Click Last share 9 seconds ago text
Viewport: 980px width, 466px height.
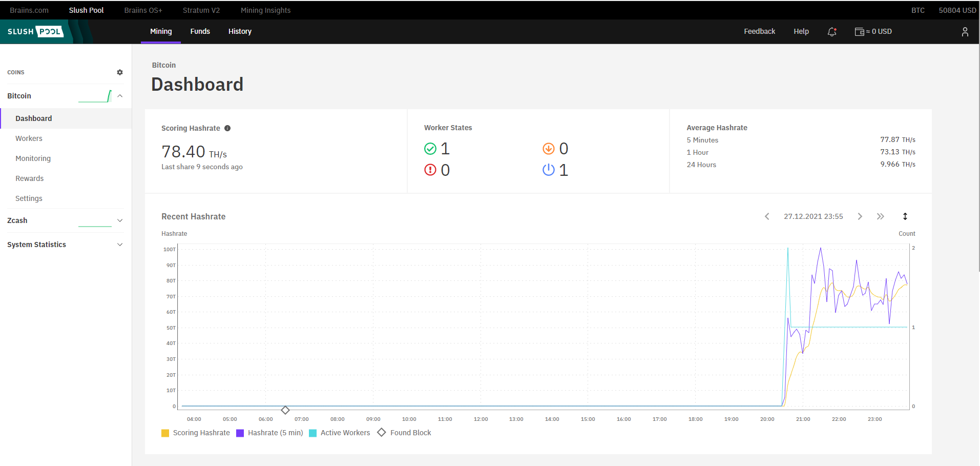[x=202, y=167]
